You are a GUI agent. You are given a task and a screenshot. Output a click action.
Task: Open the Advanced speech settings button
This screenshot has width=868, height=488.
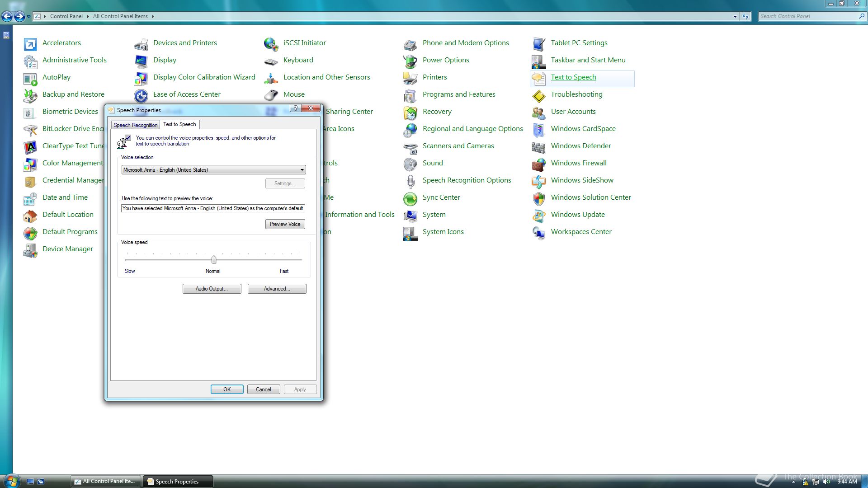(x=277, y=289)
